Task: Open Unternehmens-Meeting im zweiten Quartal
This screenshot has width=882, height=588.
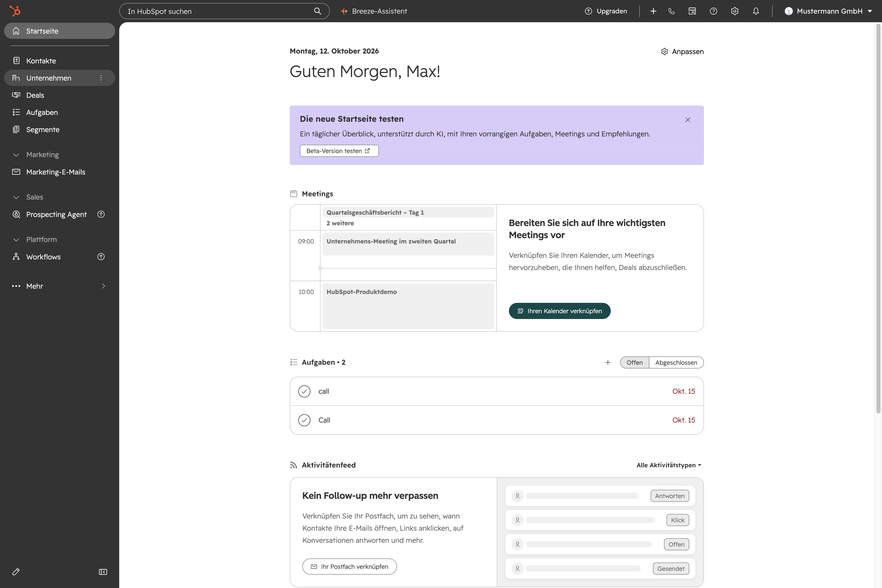Action: [408, 244]
